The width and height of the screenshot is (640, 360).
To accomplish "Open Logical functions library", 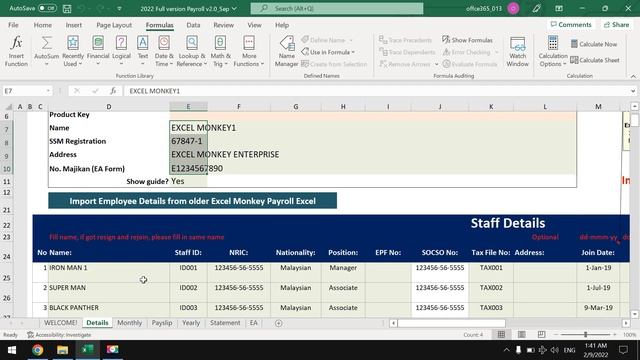I will click(121, 51).
